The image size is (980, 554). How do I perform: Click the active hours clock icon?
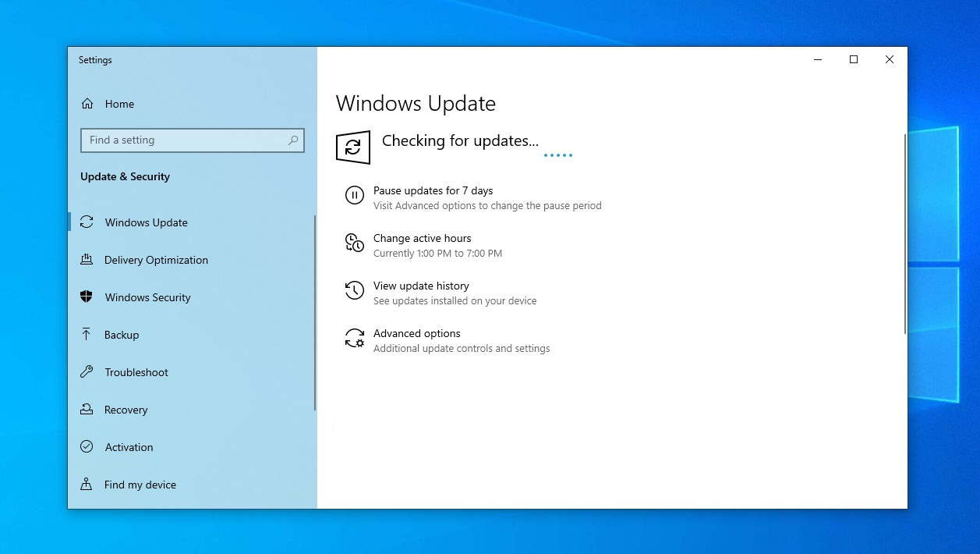(354, 243)
